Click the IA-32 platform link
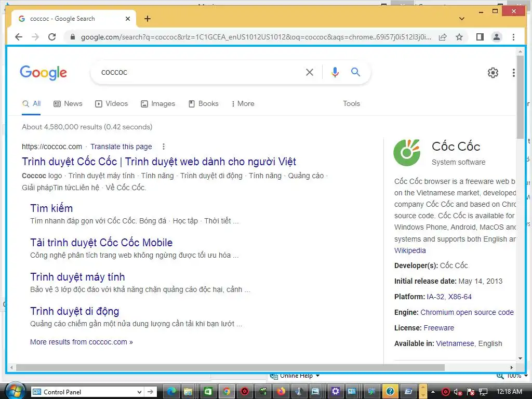The image size is (532, 399). click(x=435, y=297)
